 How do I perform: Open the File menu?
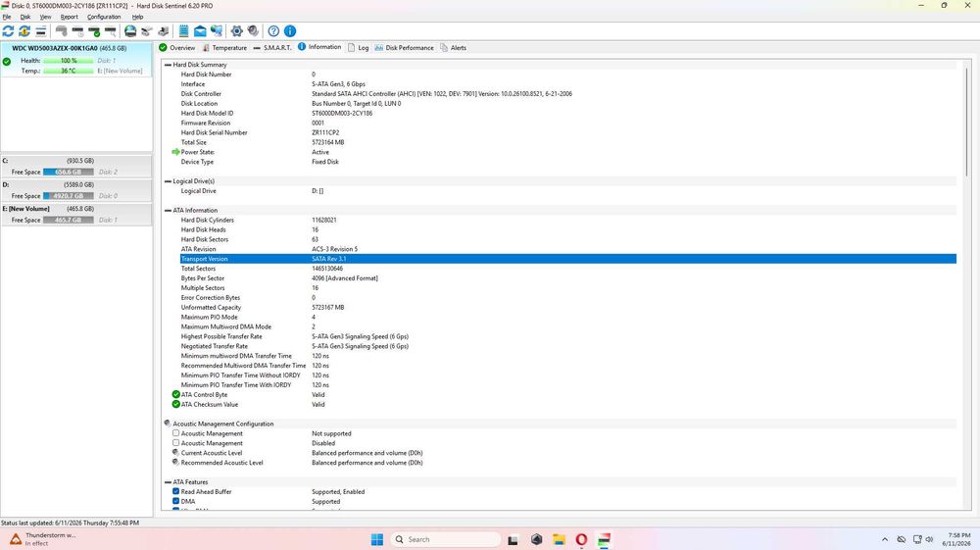pyautogui.click(x=7, y=17)
